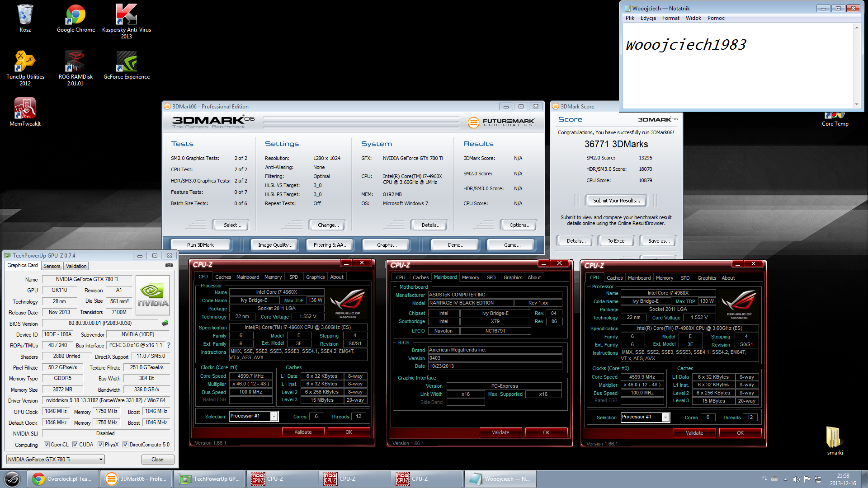Toggle the PhysX checkbox in GPU-Z
This screenshot has width=868, height=488.
coord(100,445)
